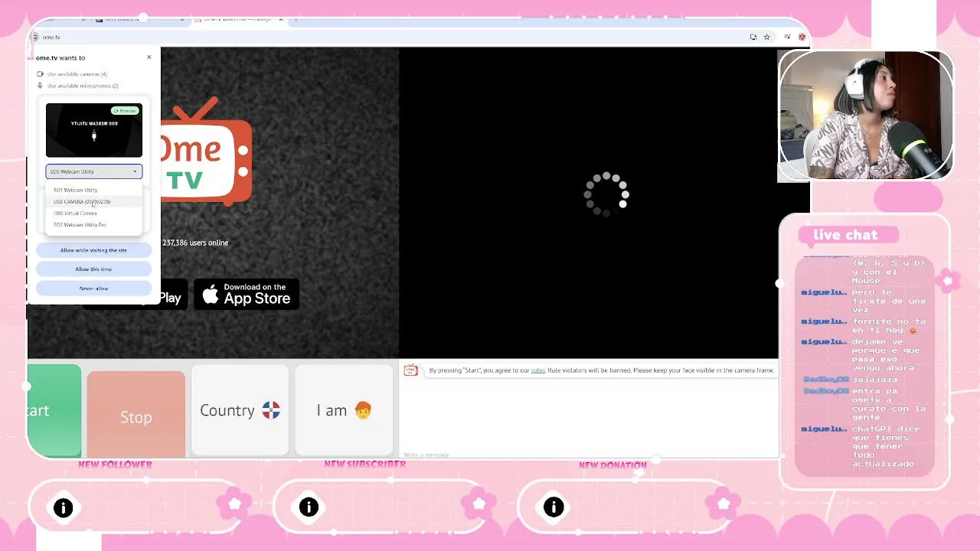Click Never allow button
980x551 pixels.
tap(93, 289)
